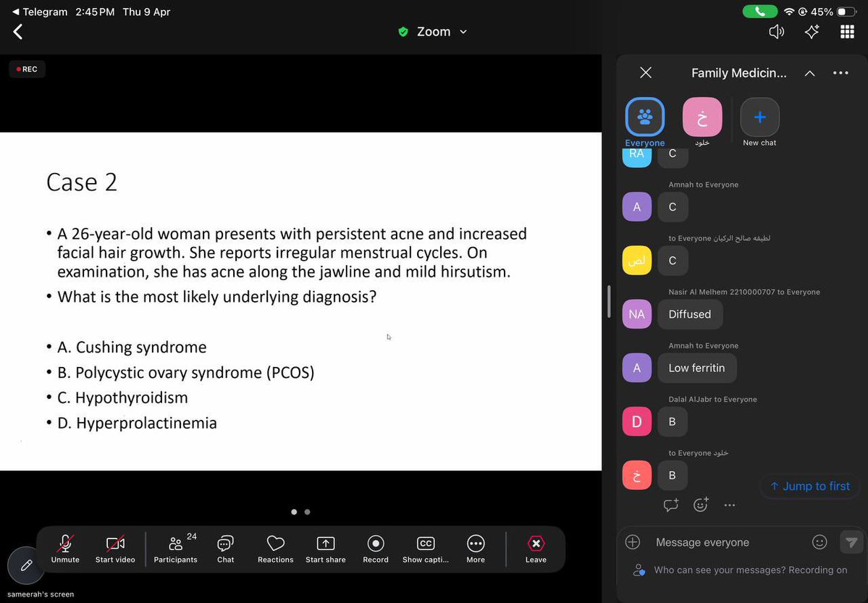Unmute the microphone
This screenshot has width=868, height=603.
(65, 549)
